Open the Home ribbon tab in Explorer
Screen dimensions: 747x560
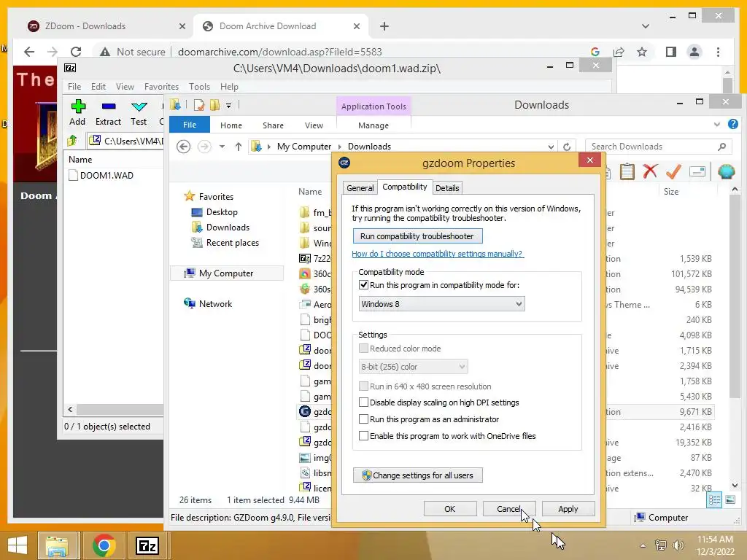click(231, 125)
